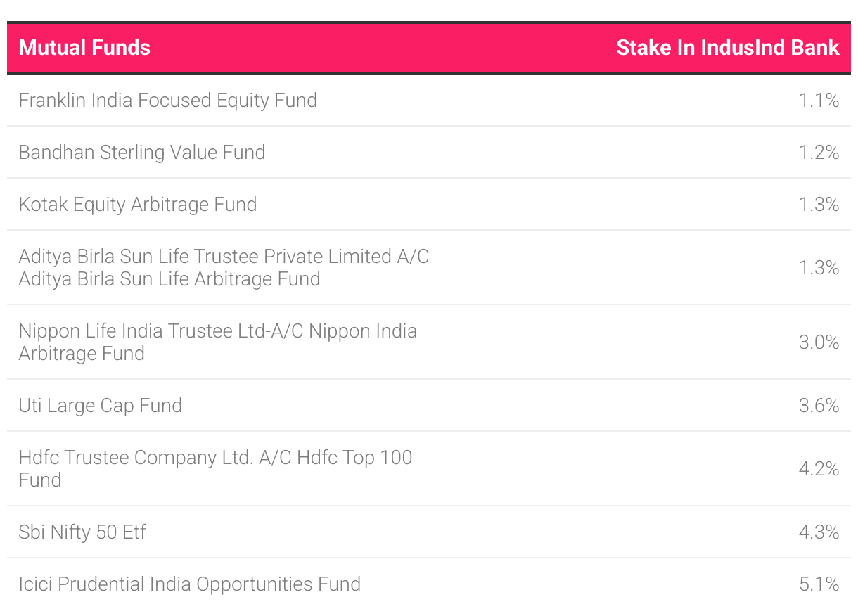The image size is (858, 616).
Task: Click Aditya Birla fund's 1.3% stake
Action: click(819, 268)
